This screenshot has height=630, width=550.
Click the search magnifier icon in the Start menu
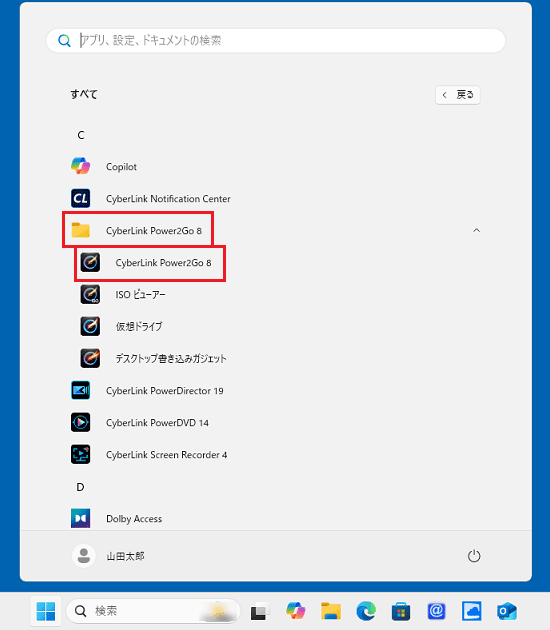coord(64,40)
